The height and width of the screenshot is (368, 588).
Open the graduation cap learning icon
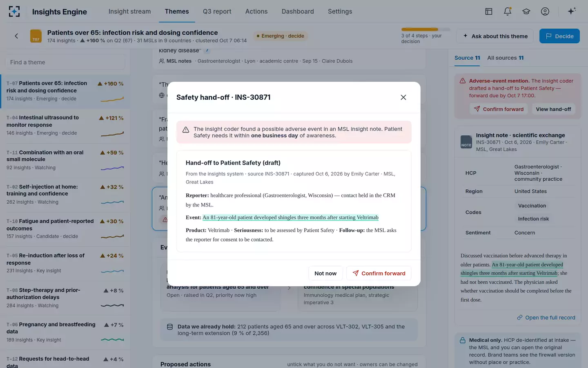coord(526,11)
